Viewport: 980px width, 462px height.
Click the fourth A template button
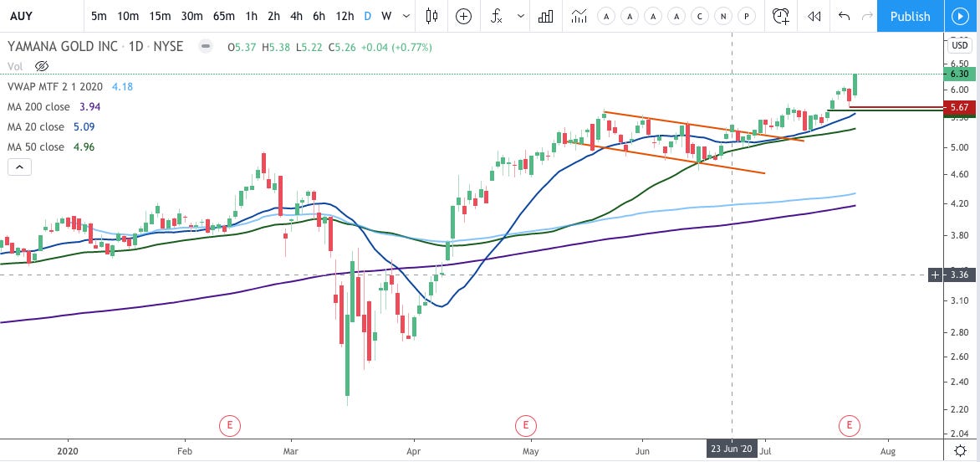coord(676,16)
